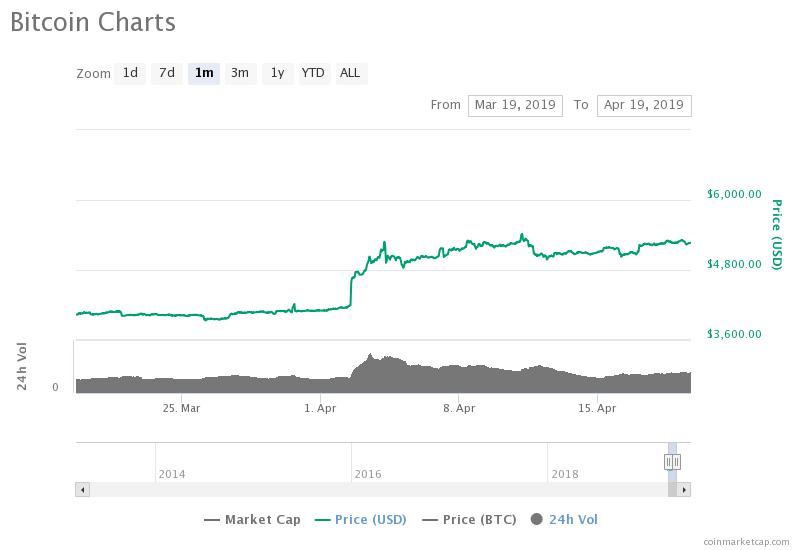Show ALL historical data
This screenshot has width=800, height=550.
point(350,73)
